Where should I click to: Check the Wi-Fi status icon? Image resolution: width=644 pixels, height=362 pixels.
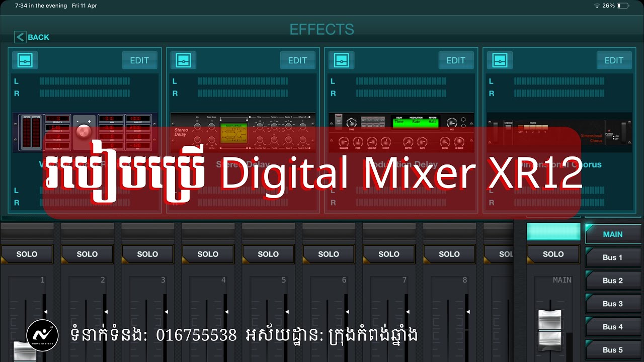point(597,6)
